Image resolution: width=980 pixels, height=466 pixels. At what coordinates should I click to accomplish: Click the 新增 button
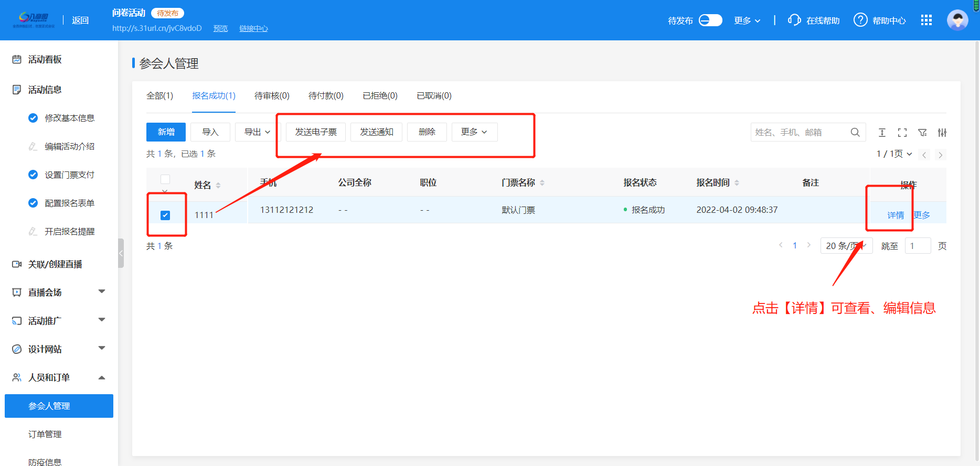(166, 132)
